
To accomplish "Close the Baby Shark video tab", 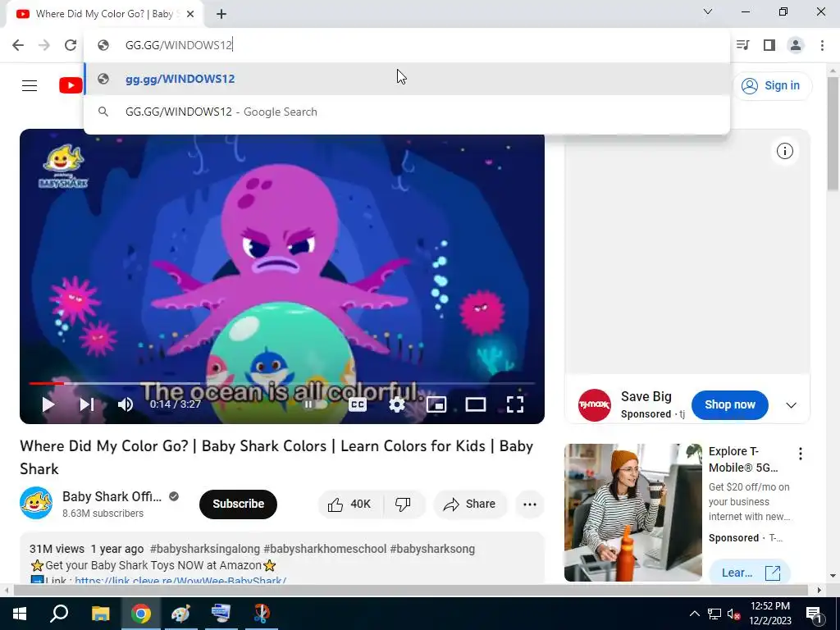I will [190, 15].
